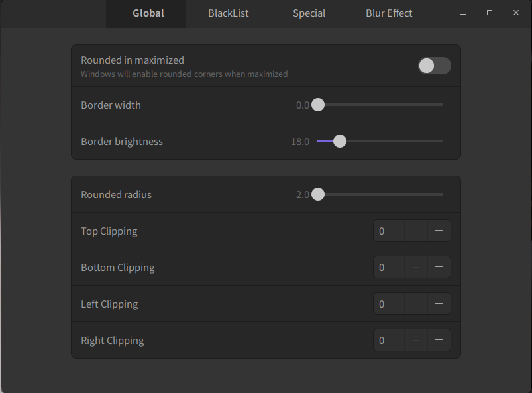Enable Rounded in maximized switch
The height and width of the screenshot is (393, 532).
434,66
